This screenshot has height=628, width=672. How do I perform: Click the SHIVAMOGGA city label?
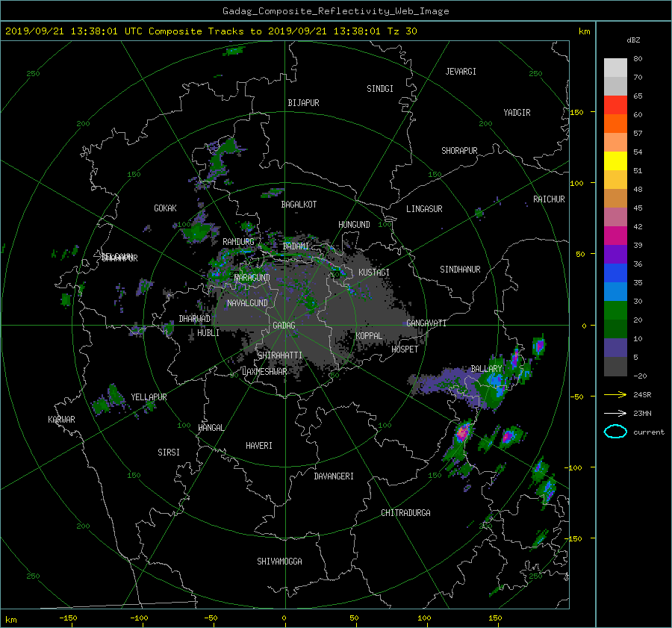coord(279,562)
